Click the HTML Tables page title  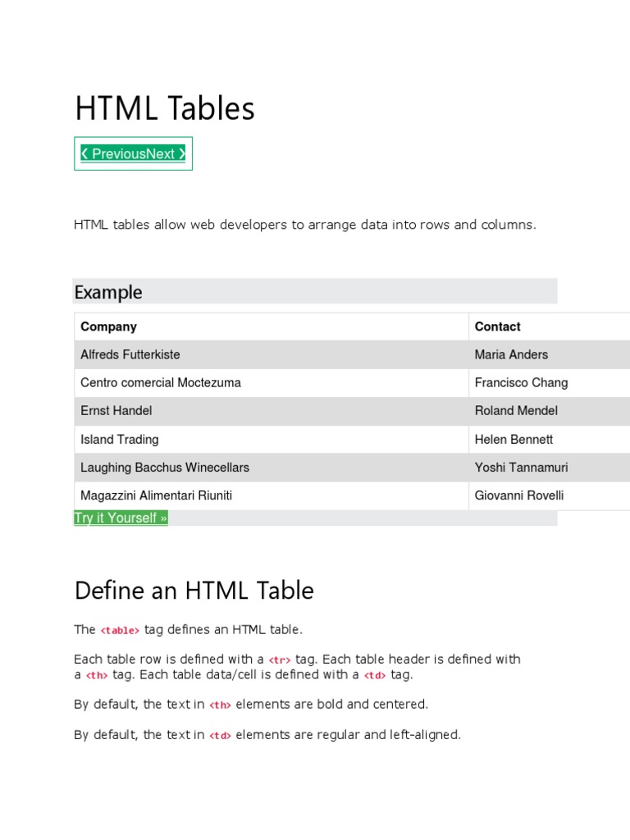[x=164, y=108]
